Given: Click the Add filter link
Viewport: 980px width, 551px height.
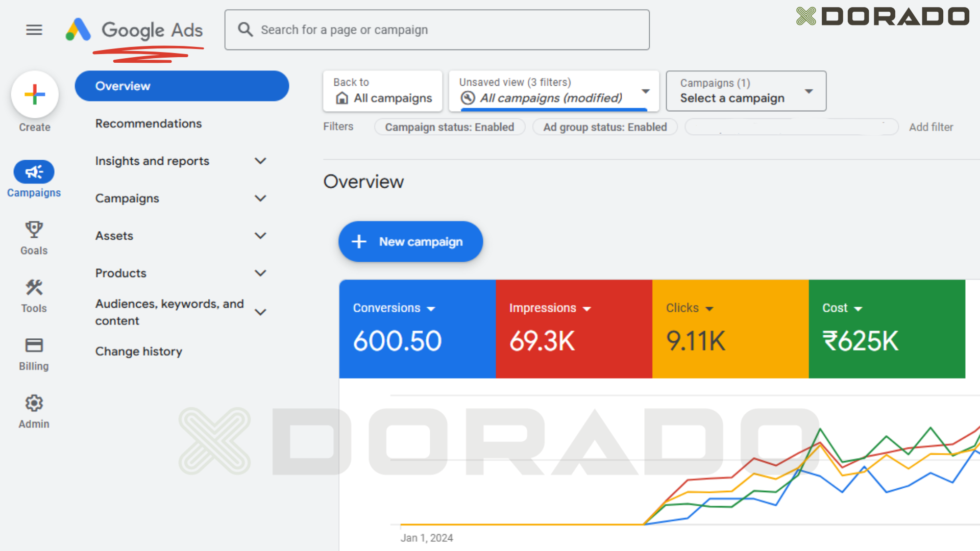Looking at the screenshot, I should point(931,127).
